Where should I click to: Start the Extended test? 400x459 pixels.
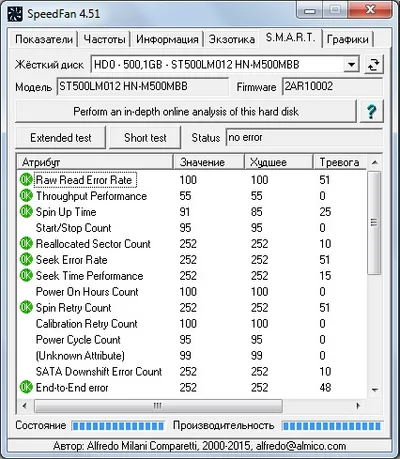(60, 138)
